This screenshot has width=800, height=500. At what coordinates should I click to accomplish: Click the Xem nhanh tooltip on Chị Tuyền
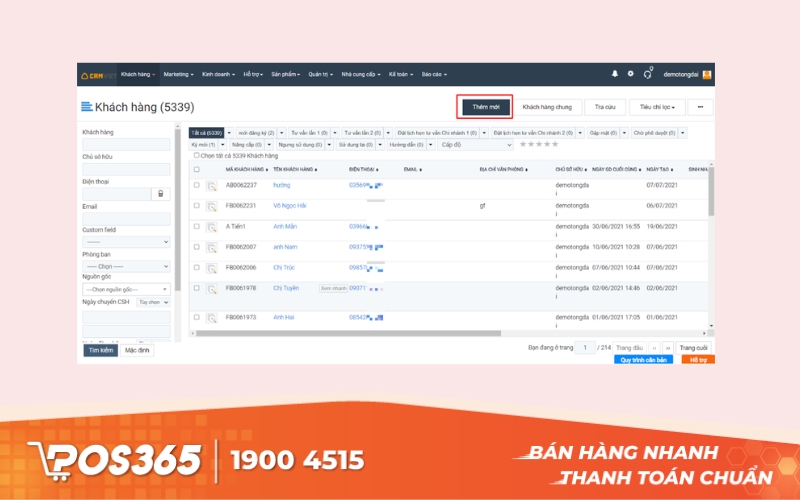click(333, 288)
